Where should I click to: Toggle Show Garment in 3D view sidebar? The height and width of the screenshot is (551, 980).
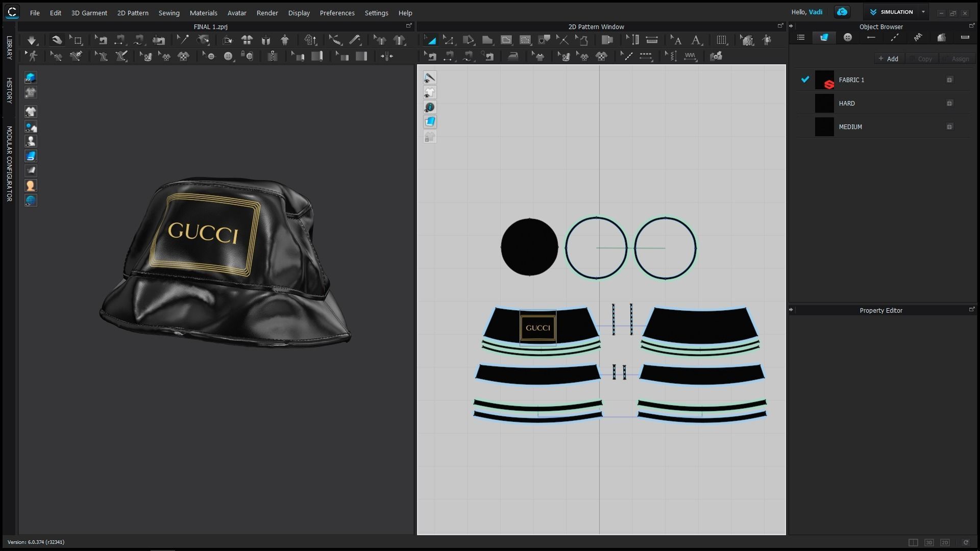coord(31,112)
